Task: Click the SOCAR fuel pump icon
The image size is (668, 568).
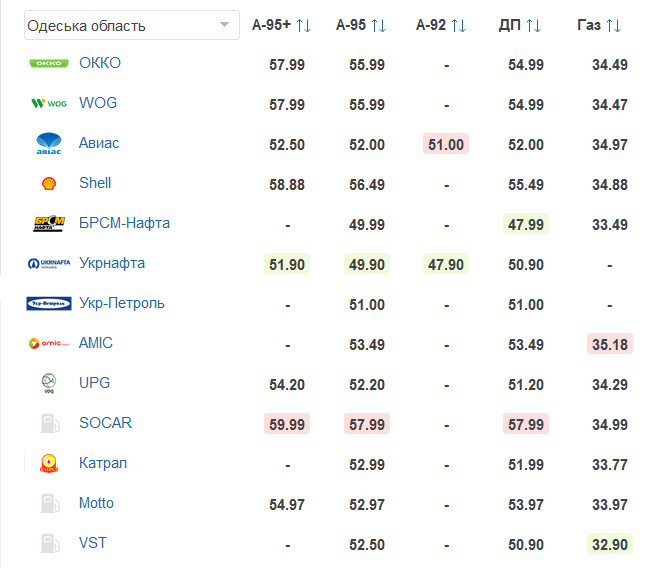Action: click(49, 423)
